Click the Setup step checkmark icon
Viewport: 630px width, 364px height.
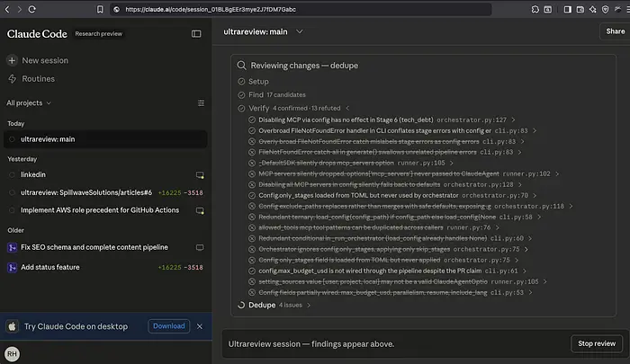[x=241, y=82]
